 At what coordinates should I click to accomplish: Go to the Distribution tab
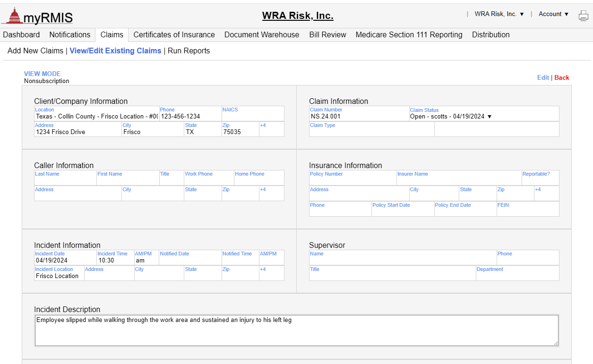pos(491,35)
